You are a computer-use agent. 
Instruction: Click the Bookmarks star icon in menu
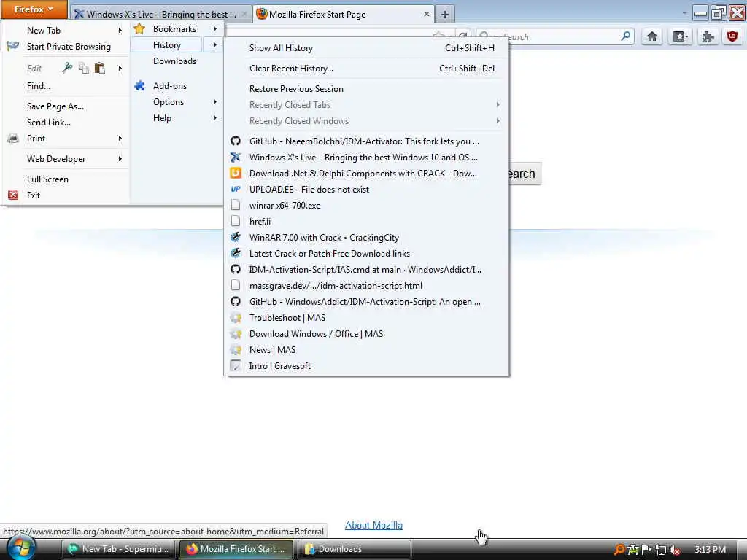(x=139, y=29)
